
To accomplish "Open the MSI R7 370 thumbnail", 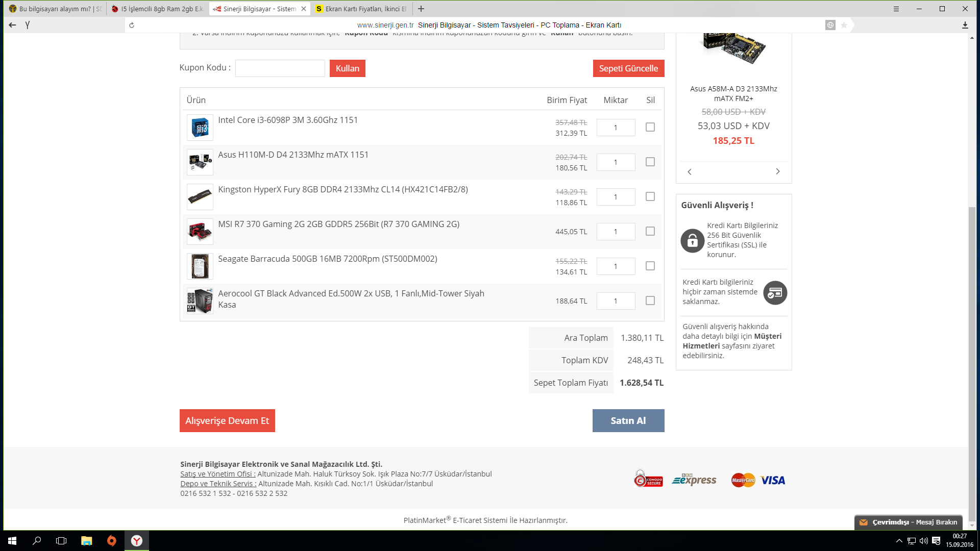I will point(200,232).
